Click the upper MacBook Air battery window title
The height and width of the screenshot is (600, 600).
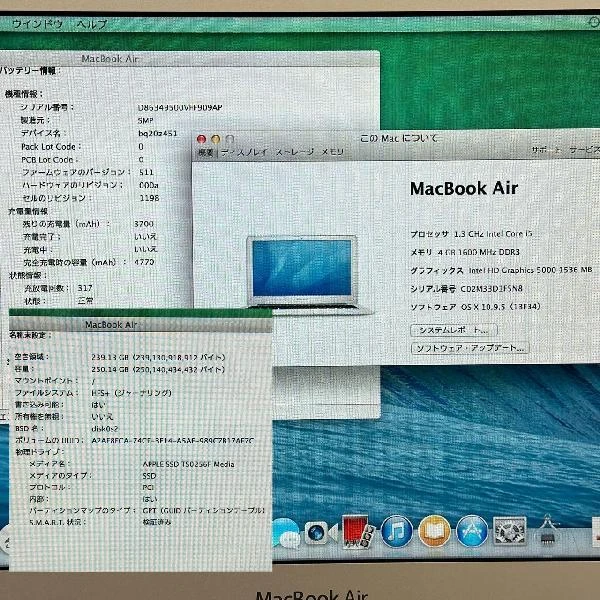pos(110,59)
